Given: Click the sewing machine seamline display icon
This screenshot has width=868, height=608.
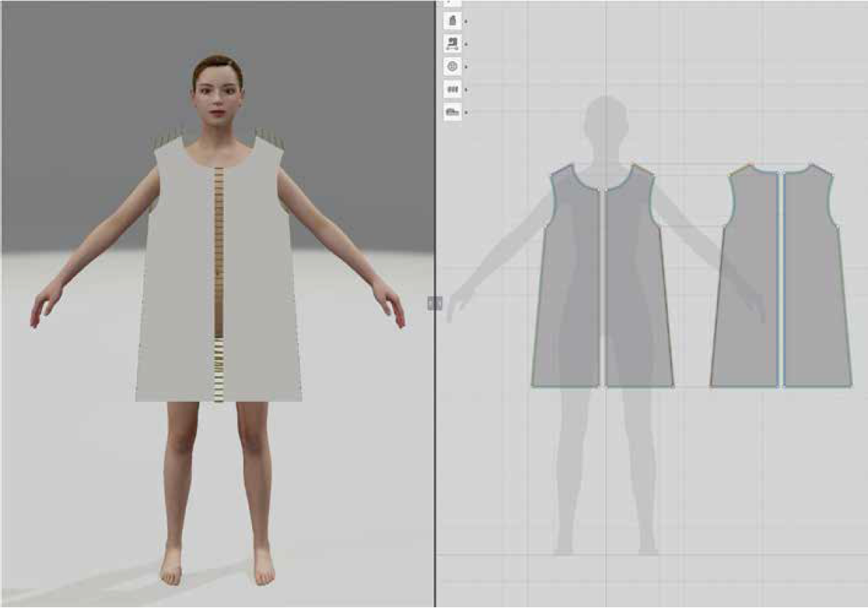Looking at the screenshot, I should click(452, 44).
